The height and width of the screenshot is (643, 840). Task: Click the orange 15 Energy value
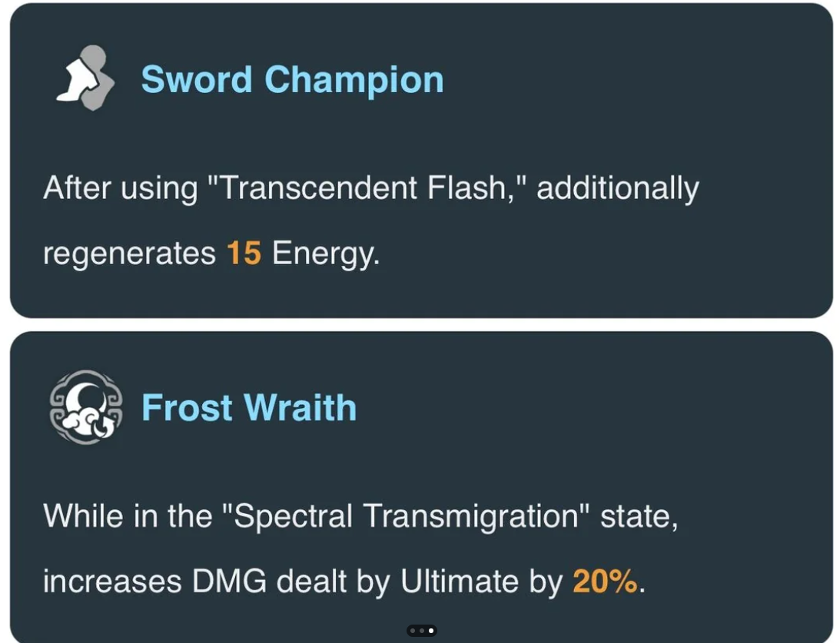tap(244, 253)
